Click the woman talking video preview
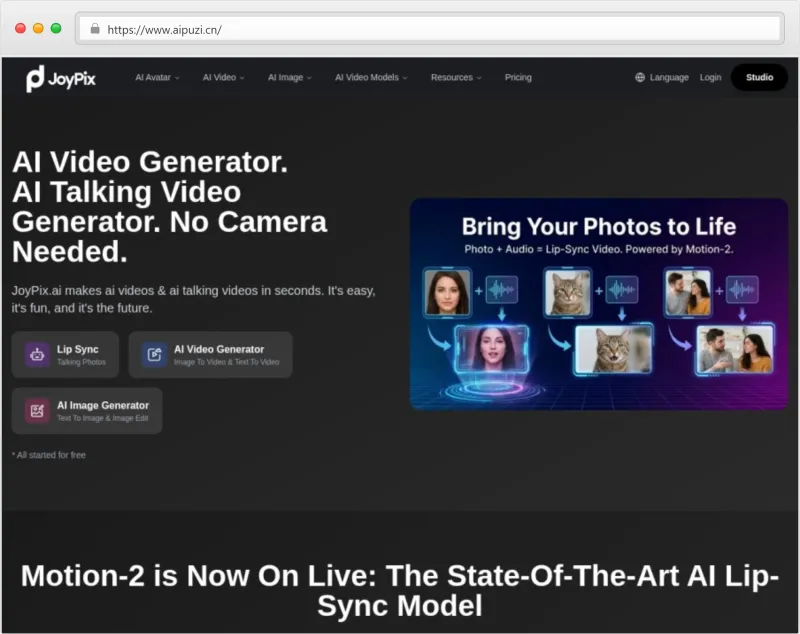The width and height of the screenshot is (800, 634). click(x=491, y=348)
